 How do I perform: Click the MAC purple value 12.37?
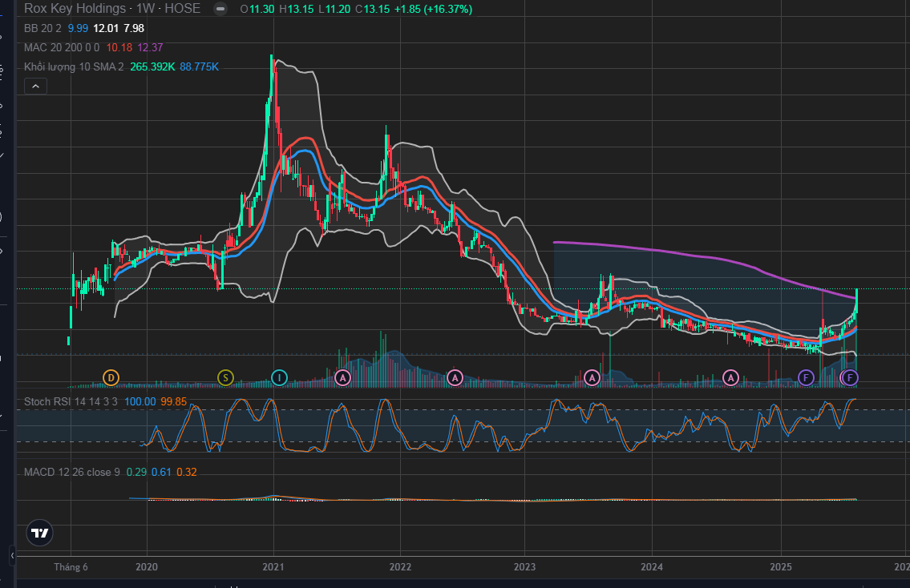click(150, 47)
